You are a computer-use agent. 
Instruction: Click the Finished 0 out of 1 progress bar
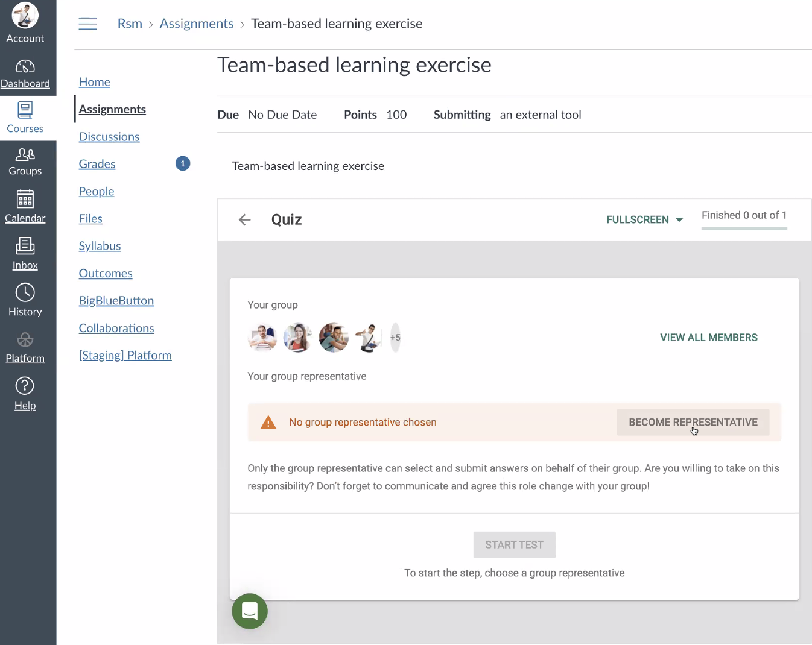[744, 228]
